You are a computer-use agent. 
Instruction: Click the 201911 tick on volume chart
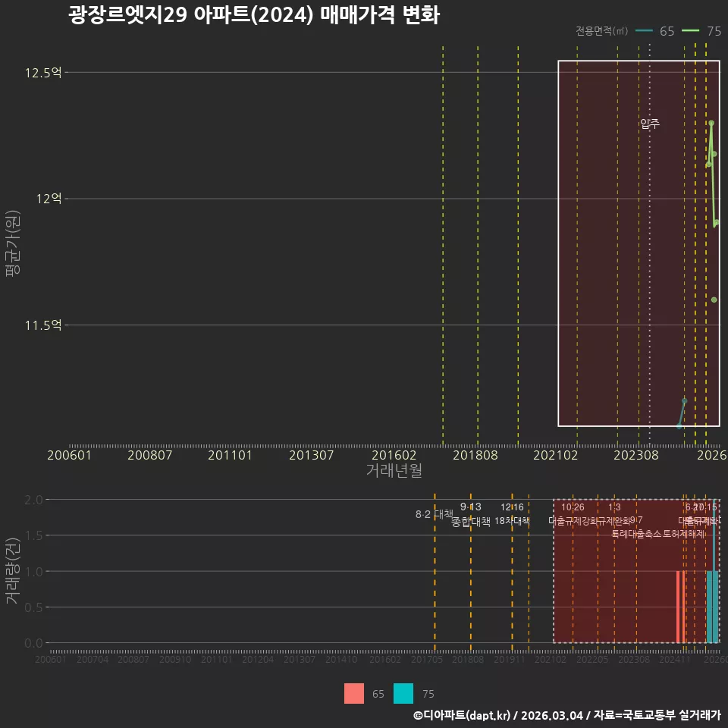[x=510, y=659]
